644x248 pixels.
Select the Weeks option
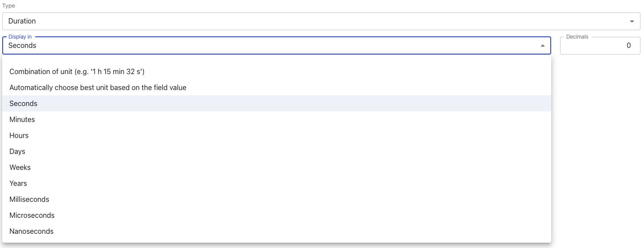[20, 167]
